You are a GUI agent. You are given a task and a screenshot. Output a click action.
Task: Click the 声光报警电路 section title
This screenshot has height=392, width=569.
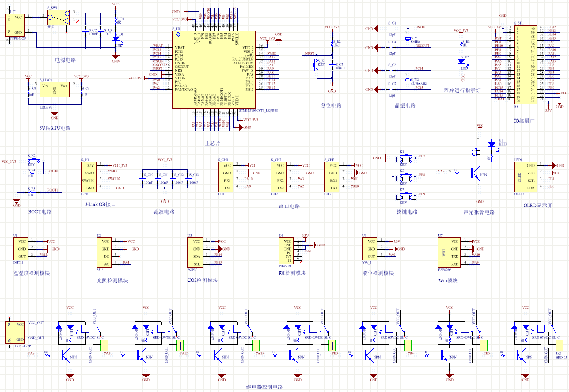click(x=479, y=212)
